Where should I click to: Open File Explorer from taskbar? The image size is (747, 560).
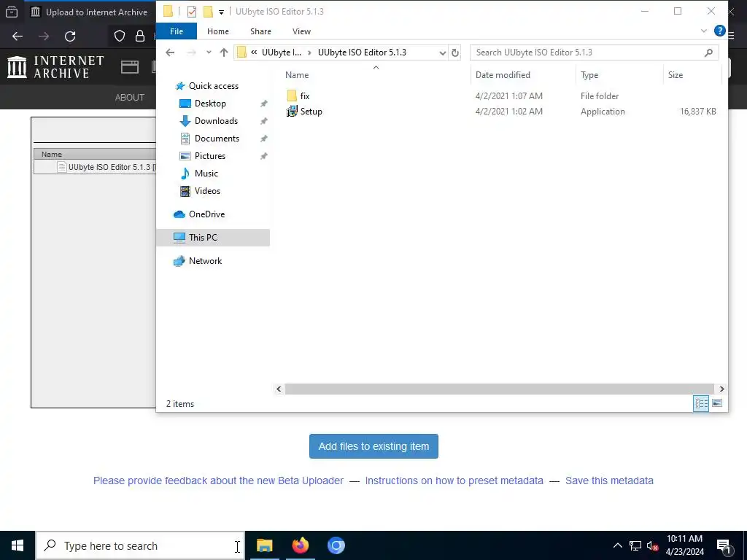pos(264,545)
